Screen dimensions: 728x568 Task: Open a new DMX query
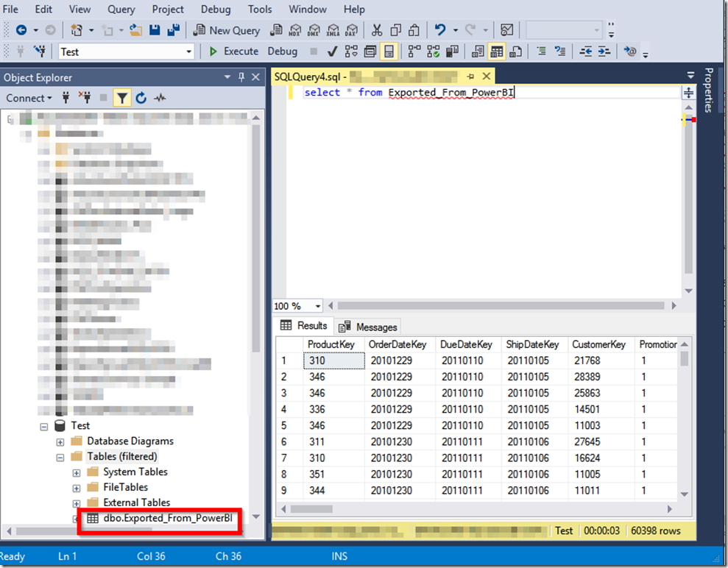point(314,30)
